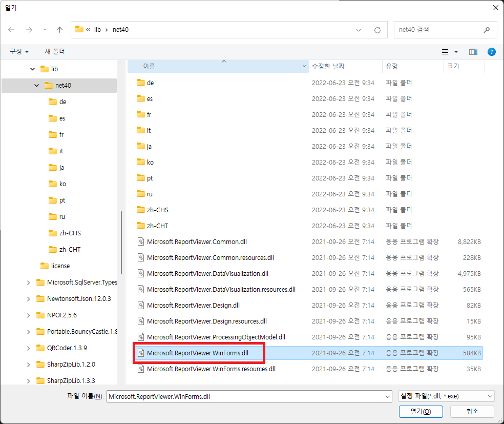Viewport: 504px width, 424px height.
Task: Select SharpZipLib.1.2.0 in tree
Action: coord(66,364)
